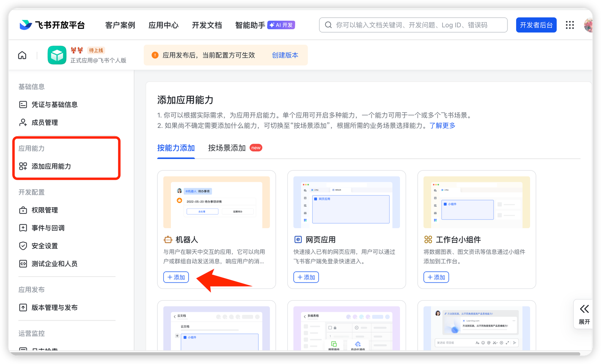
Task: Click the green cube app icon
Action: (x=57, y=55)
